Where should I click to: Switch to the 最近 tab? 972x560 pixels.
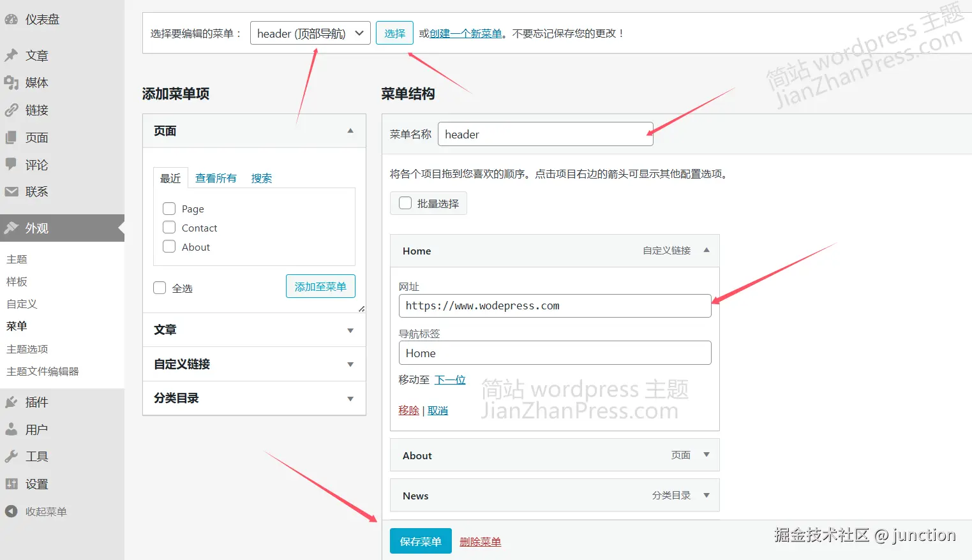[170, 178]
